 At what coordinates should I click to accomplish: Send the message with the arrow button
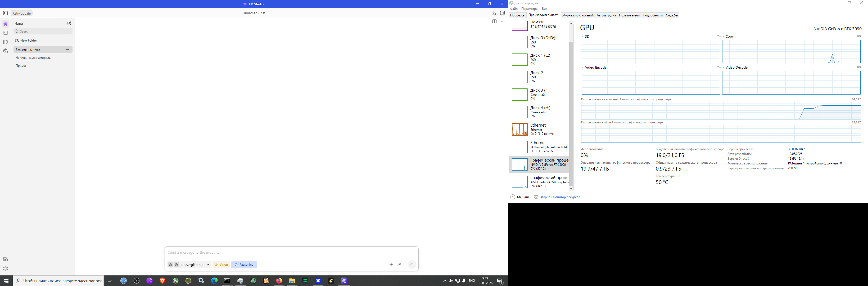coord(412,265)
